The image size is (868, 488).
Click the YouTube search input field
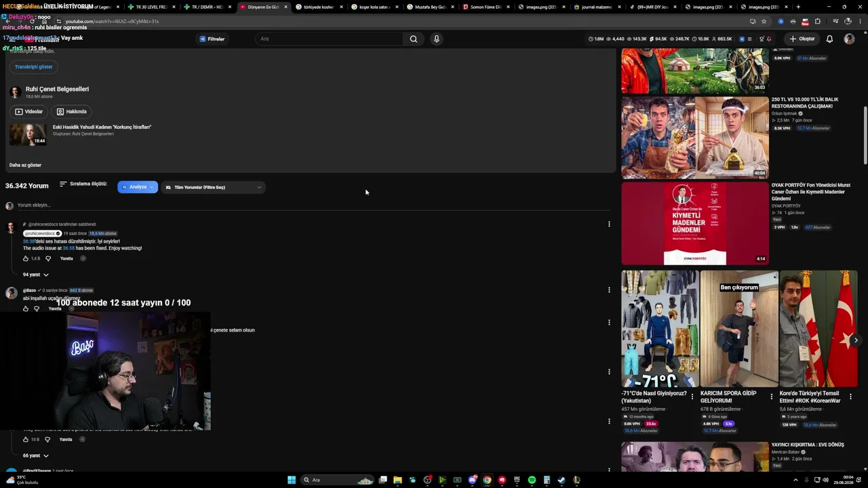click(x=329, y=39)
